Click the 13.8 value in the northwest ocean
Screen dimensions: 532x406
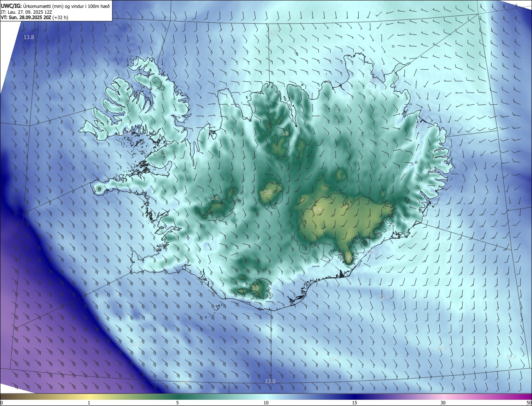(x=29, y=37)
